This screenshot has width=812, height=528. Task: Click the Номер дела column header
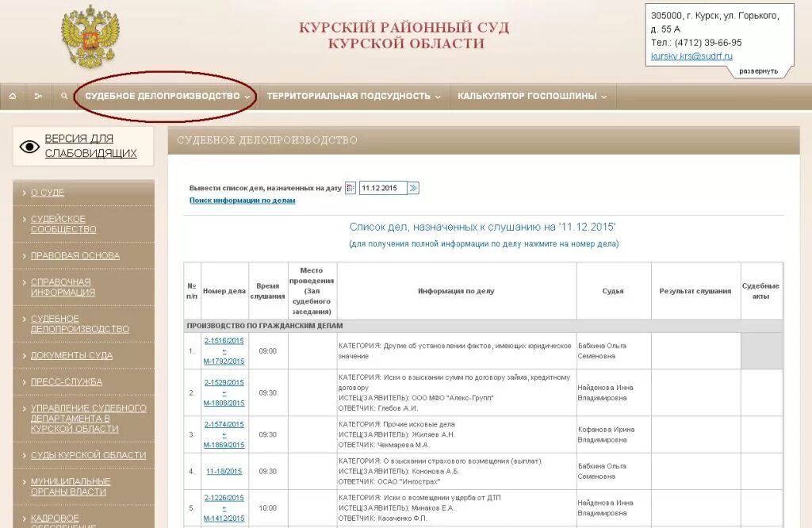[224, 291]
